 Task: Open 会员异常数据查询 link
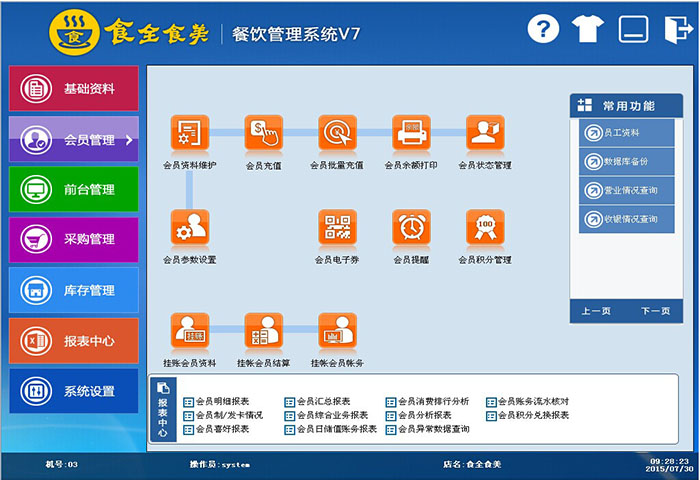[427, 429]
